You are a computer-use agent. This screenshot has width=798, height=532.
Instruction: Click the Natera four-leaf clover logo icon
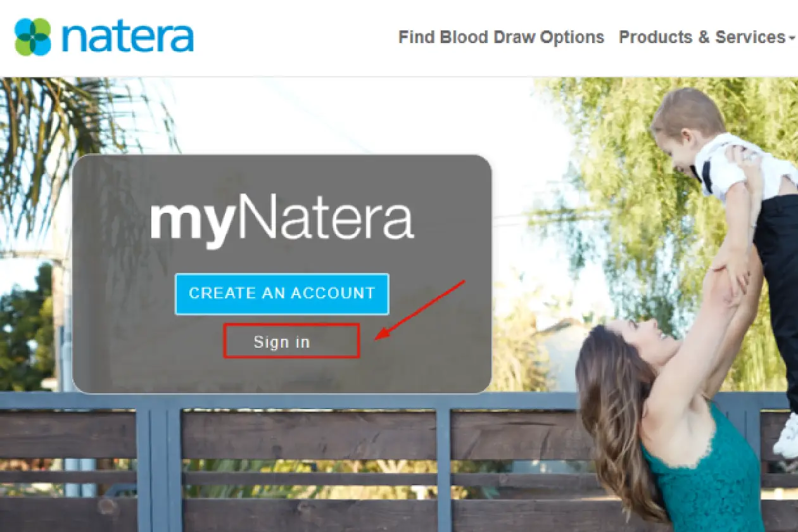(32, 37)
